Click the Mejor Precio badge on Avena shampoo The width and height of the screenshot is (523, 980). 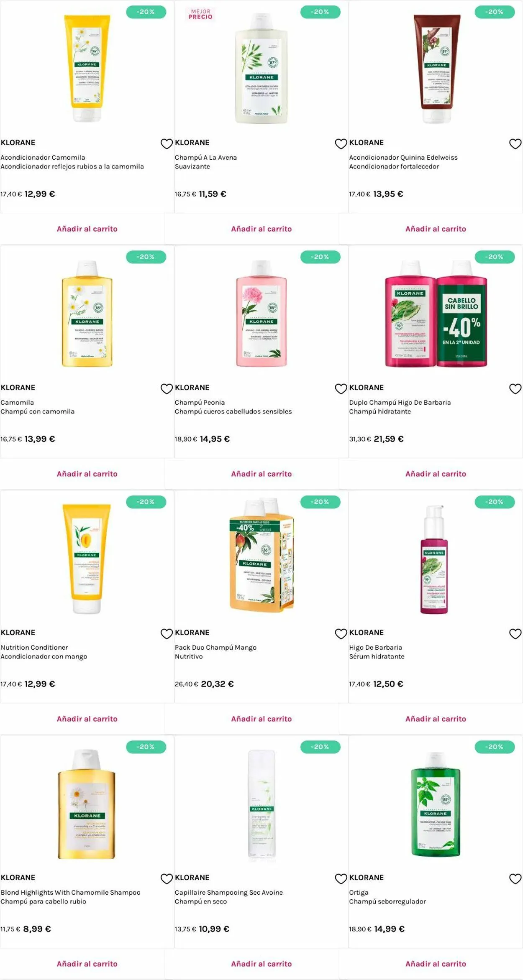click(x=200, y=14)
